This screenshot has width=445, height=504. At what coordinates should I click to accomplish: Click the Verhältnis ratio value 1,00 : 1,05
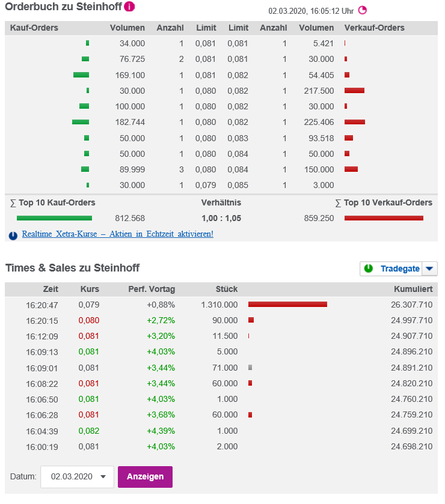click(x=221, y=218)
